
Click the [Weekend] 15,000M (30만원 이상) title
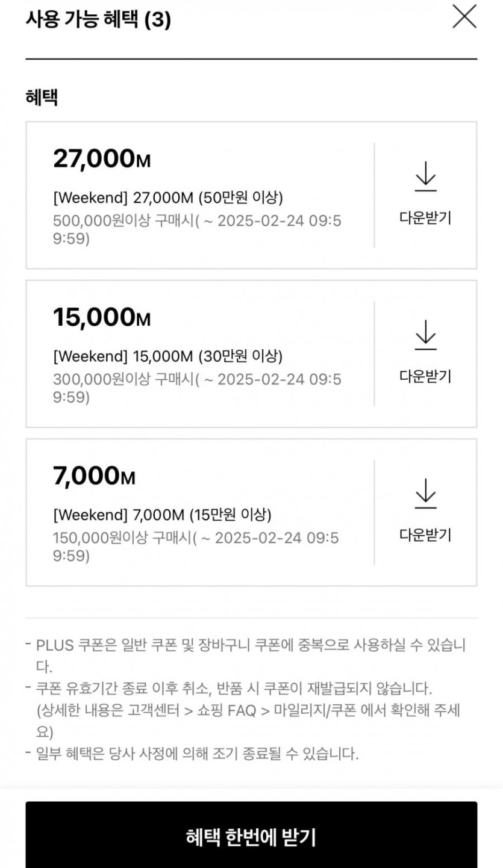tap(167, 356)
